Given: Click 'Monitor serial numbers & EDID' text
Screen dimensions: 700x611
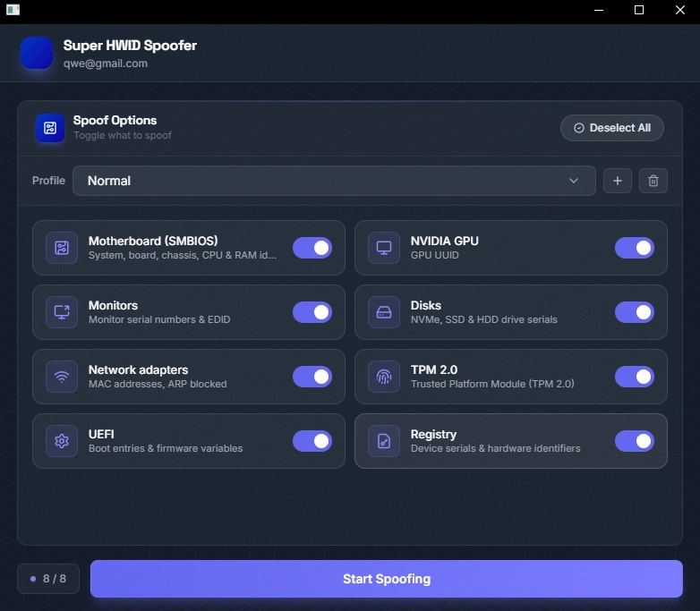Looking at the screenshot, I should 159,319.
